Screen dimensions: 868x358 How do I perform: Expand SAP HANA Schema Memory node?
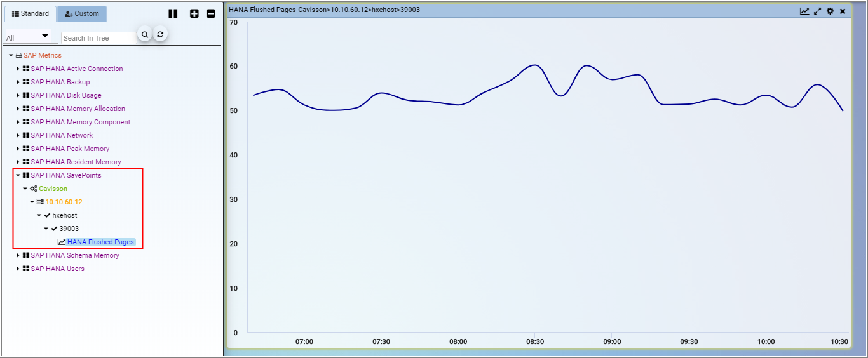18,255
